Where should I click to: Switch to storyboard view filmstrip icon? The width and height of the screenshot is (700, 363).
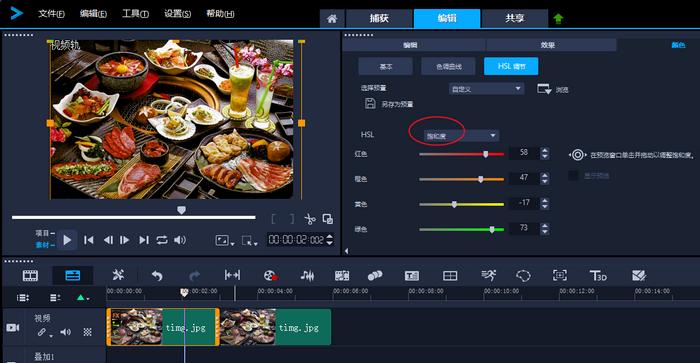pos(30,275)
